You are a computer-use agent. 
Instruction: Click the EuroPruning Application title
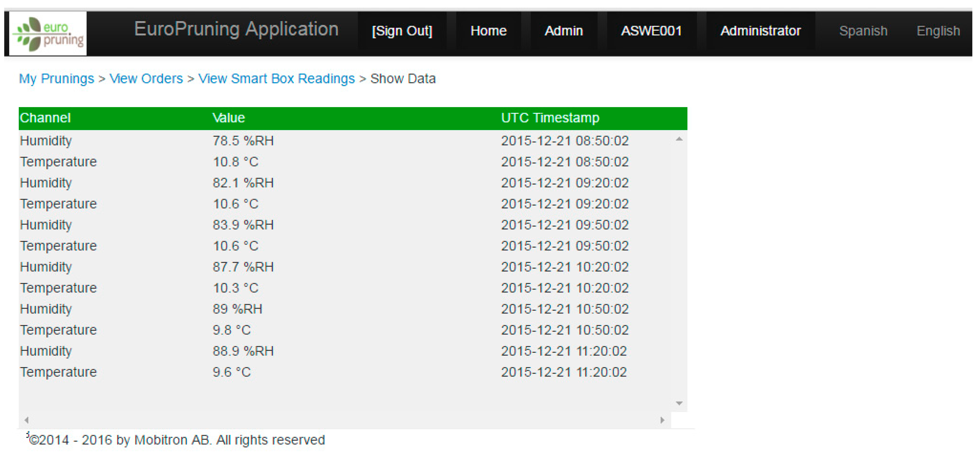pyautogui.click(x=236, y=29)
